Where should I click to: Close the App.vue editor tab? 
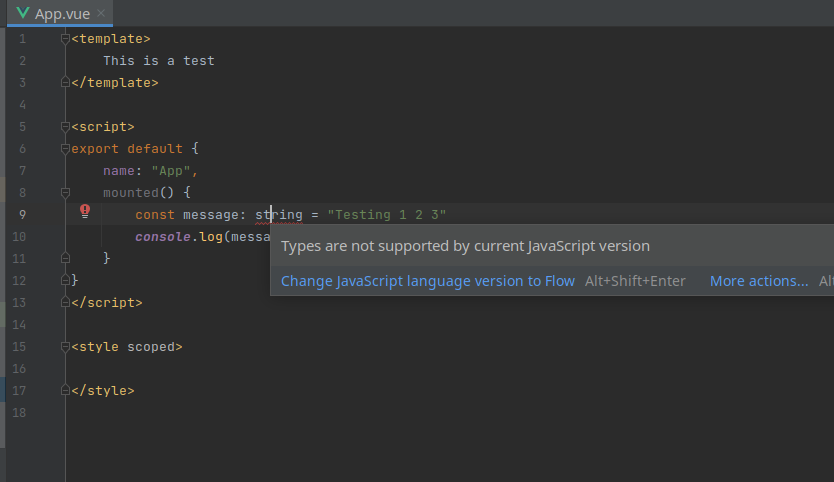[x=100, y=13]
